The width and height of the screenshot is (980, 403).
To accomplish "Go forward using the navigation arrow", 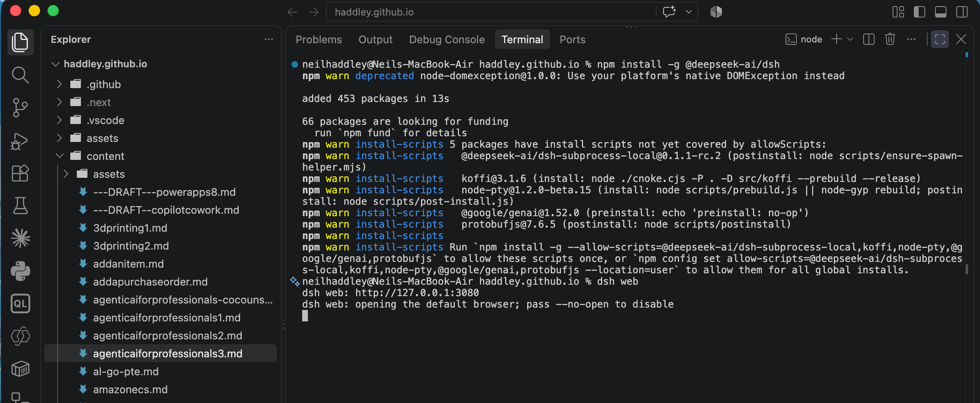I will 313,12.
